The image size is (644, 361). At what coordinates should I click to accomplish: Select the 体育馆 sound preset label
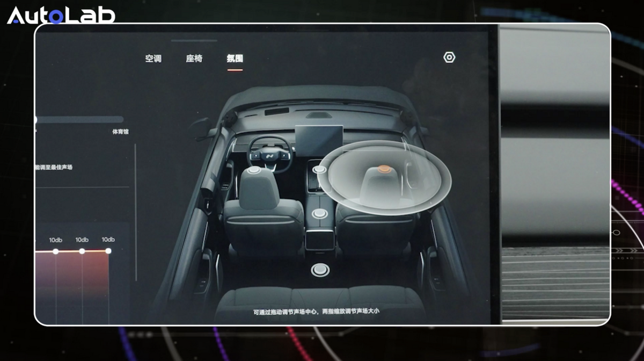pos(120,132)
